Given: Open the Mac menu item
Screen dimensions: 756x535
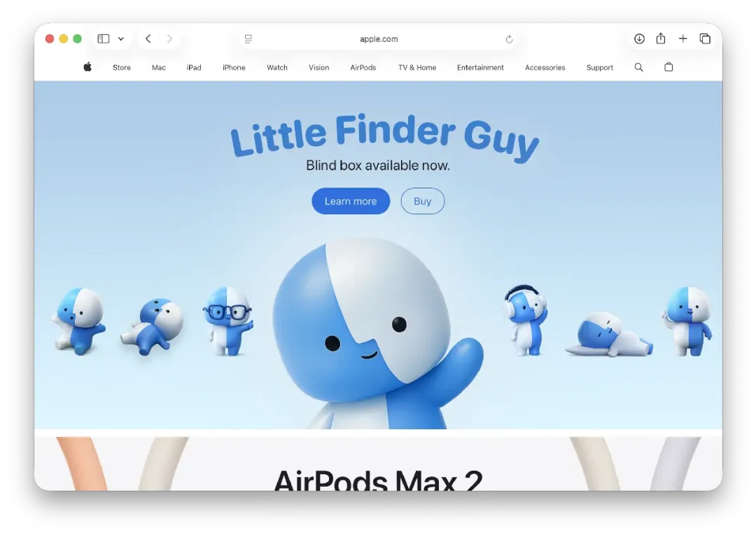Looking at the screenshot, I should (159, 68).
